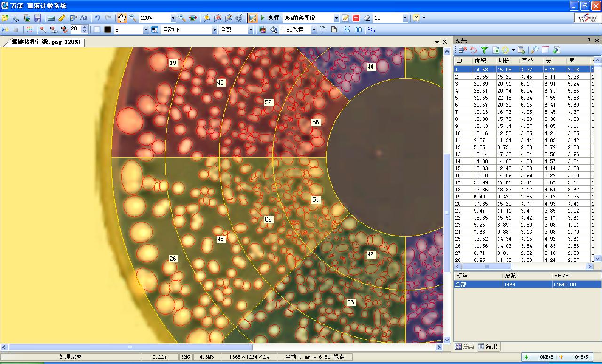
Task: Click the delete selected rows icon in results
Action: (462, 50)
